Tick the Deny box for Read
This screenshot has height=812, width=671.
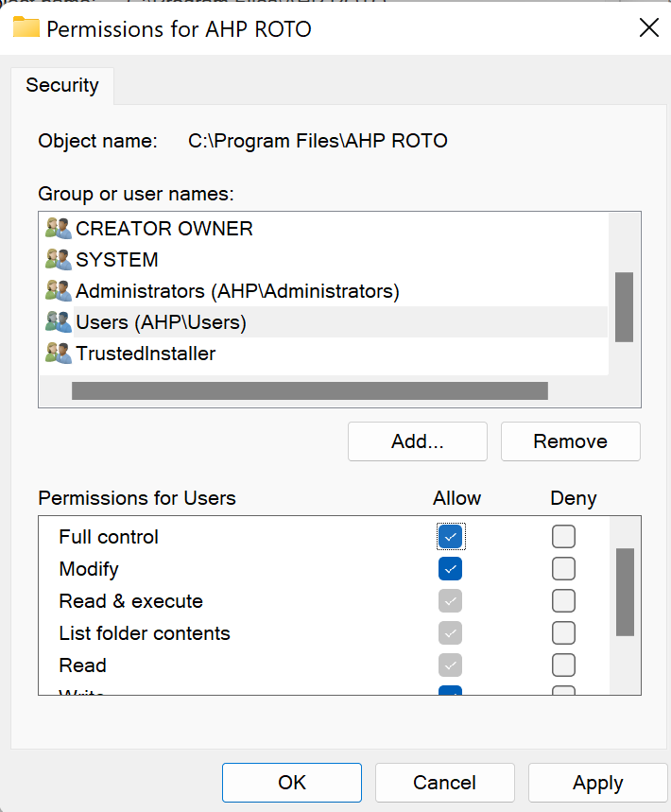tap(563, 665)
